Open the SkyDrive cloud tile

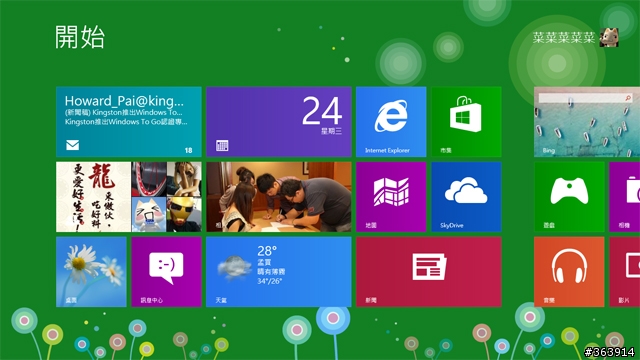coord(466,197)
